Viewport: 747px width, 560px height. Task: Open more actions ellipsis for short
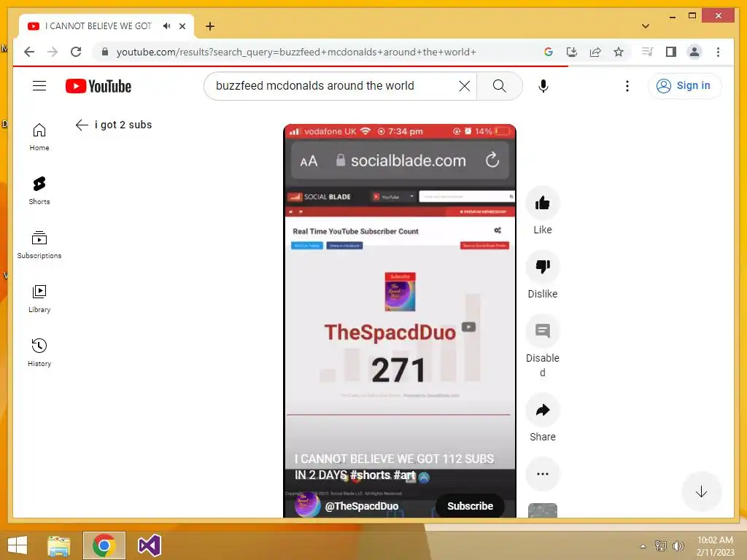[x=542, y=474]
